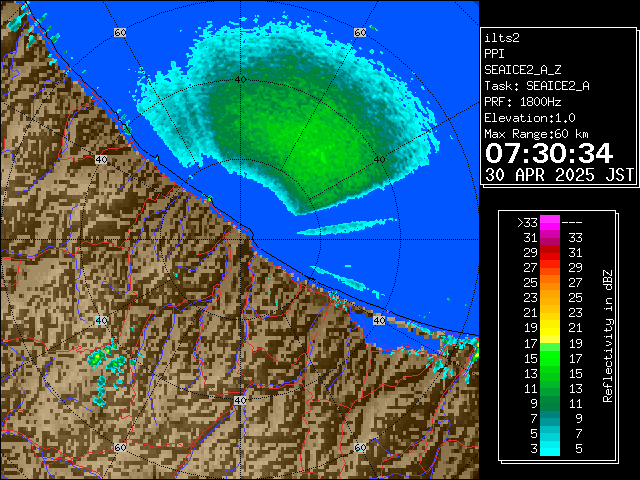
Task: Click the '40' range label due north of radar
Action: click(x=240, y=80)
